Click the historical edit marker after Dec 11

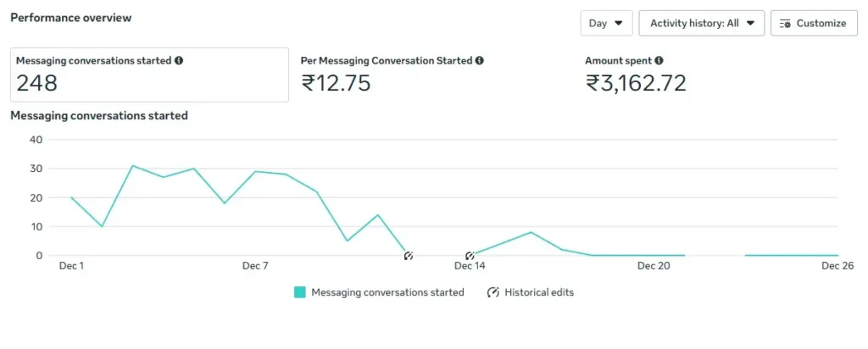coord(408,255)
